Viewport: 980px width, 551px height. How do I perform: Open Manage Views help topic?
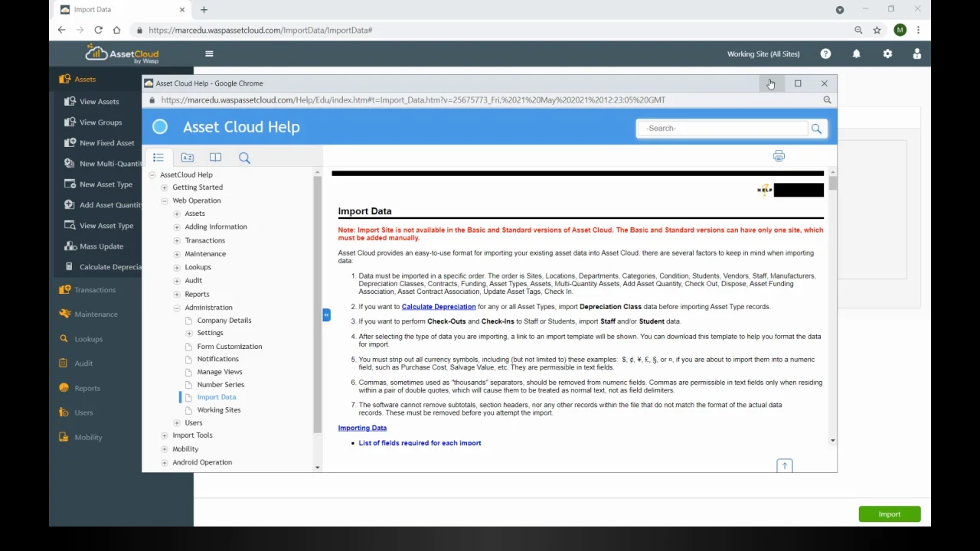[219, 371]
